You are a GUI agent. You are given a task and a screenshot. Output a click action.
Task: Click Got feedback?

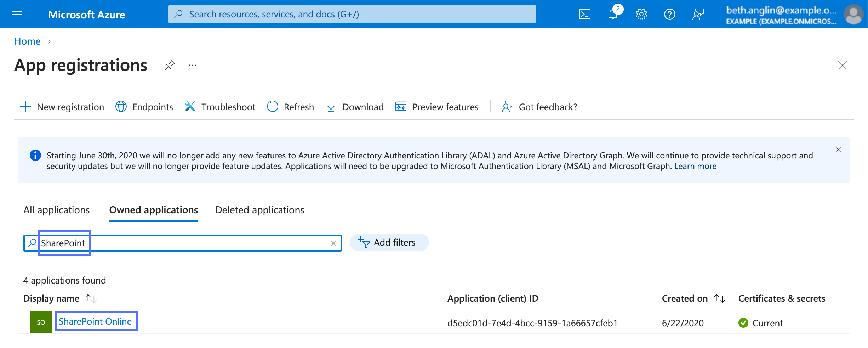(x=539, y=107)
